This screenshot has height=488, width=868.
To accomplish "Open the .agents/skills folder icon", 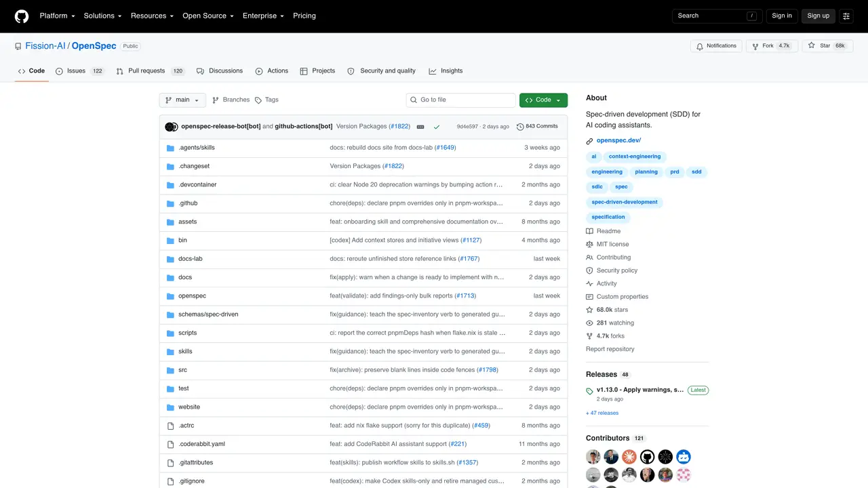I will coord(171,148).
